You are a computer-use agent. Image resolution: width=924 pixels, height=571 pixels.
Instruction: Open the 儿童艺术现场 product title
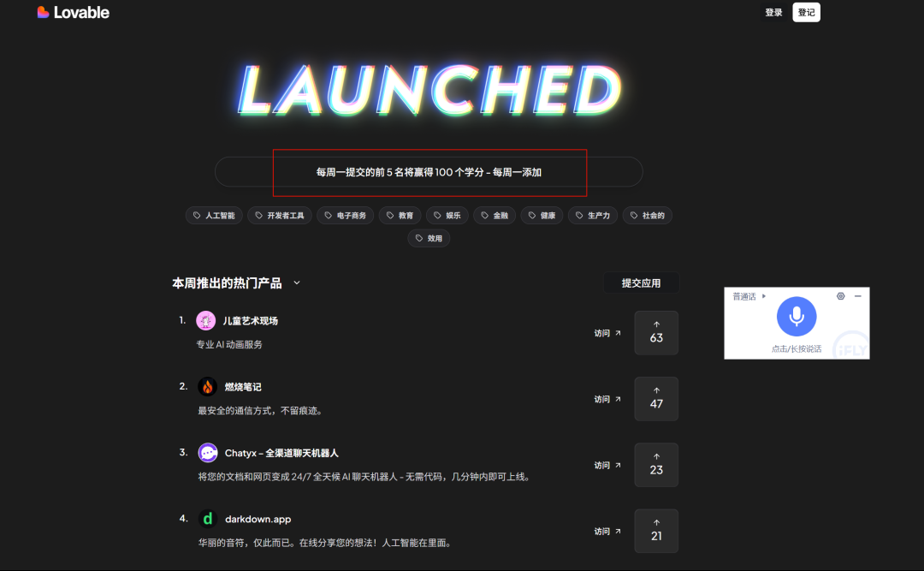[250, 321]
